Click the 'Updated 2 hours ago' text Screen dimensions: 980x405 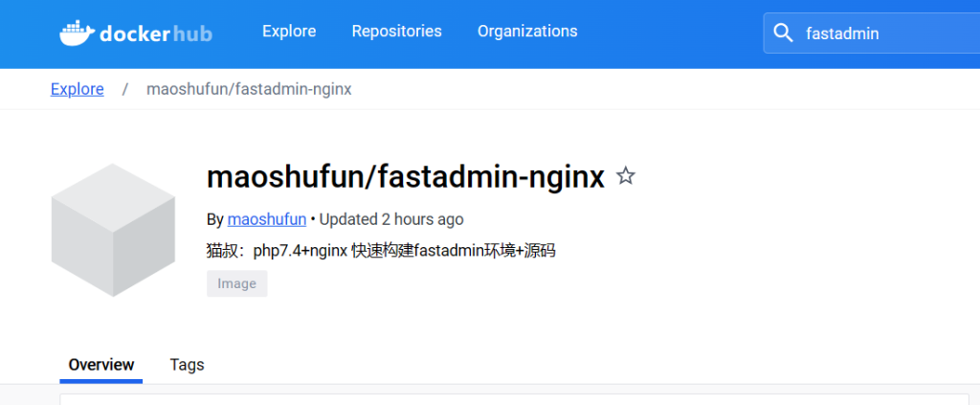pyautogui.click(x=391, y=219)
